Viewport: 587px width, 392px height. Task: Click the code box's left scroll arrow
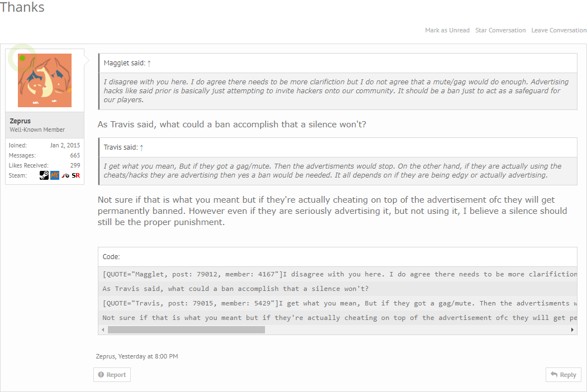[103, 330]
